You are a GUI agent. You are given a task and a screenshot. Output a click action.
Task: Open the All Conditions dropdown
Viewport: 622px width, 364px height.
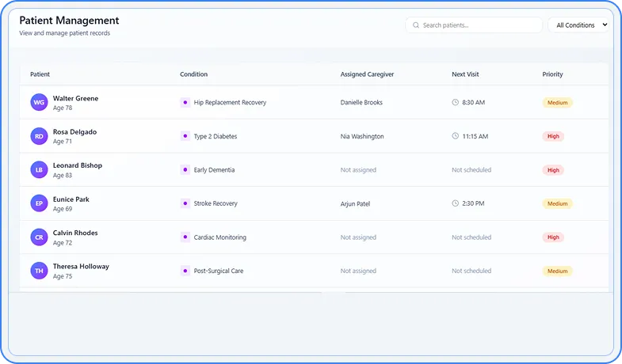pyautogui.click(x=580, y=25)
